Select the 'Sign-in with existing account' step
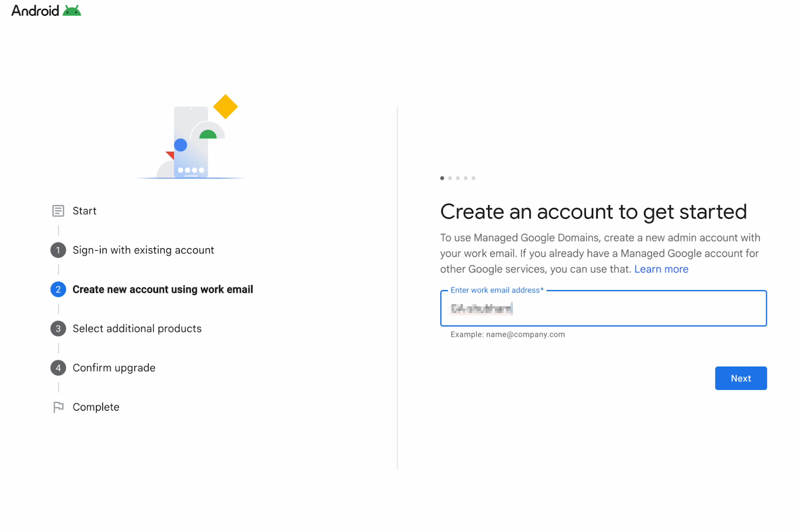Screen dimensions: 797x532 (143, 250)
